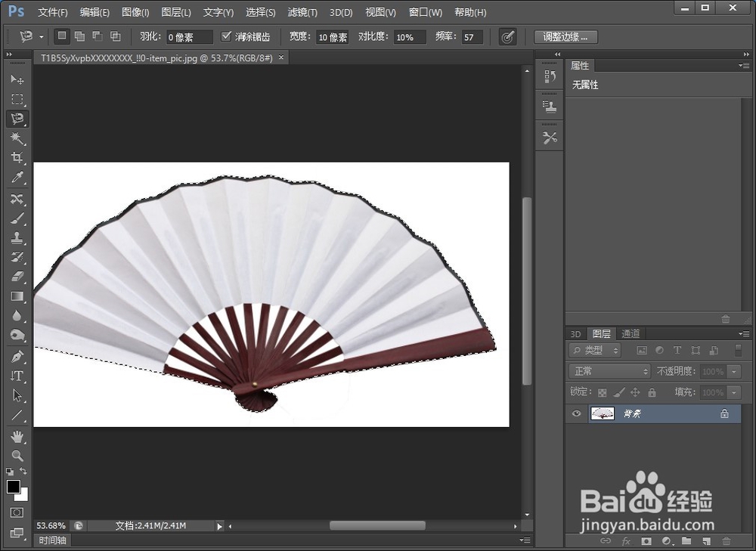
Task: Click the 背景 layer thumbnail
Action: pyautogui.click(x=603, y=413)
